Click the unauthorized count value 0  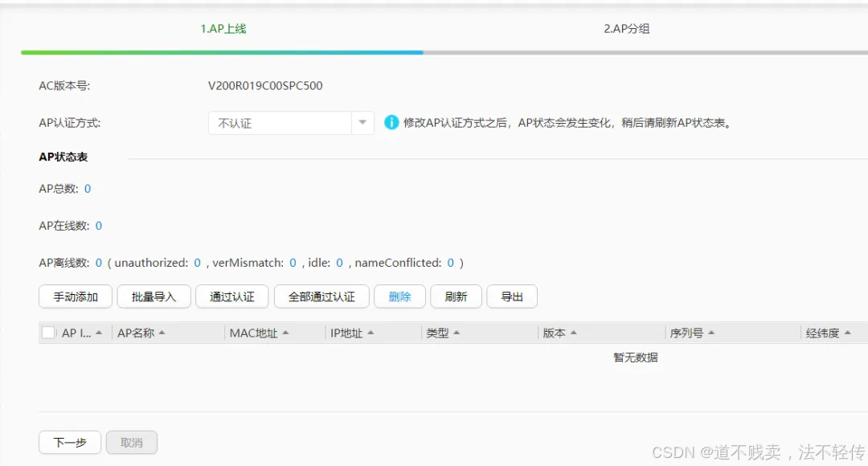[x=197, y=263]
